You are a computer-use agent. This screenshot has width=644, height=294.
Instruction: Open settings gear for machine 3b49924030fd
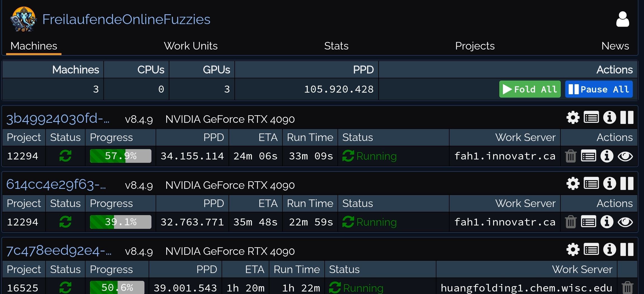[573, 117]
